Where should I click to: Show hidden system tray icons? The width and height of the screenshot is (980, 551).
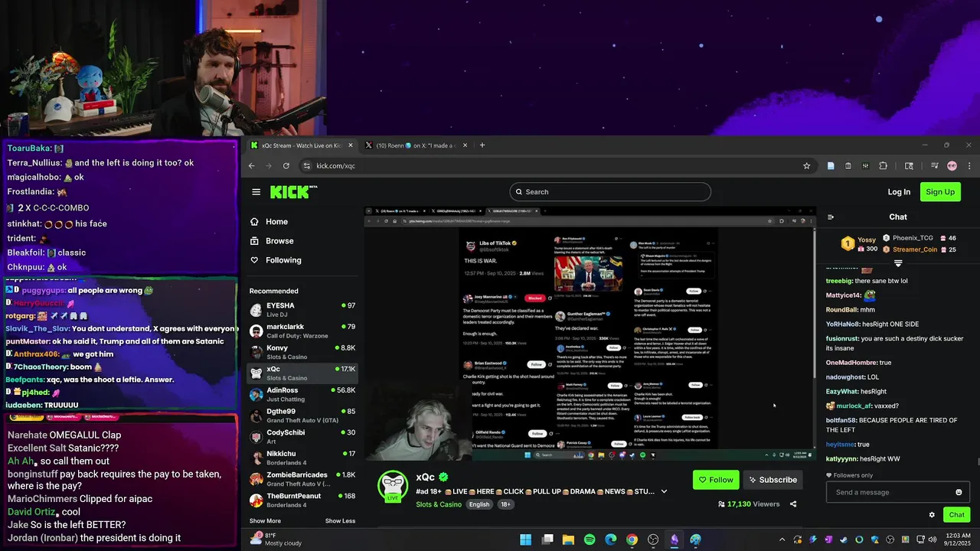[782, 540]
